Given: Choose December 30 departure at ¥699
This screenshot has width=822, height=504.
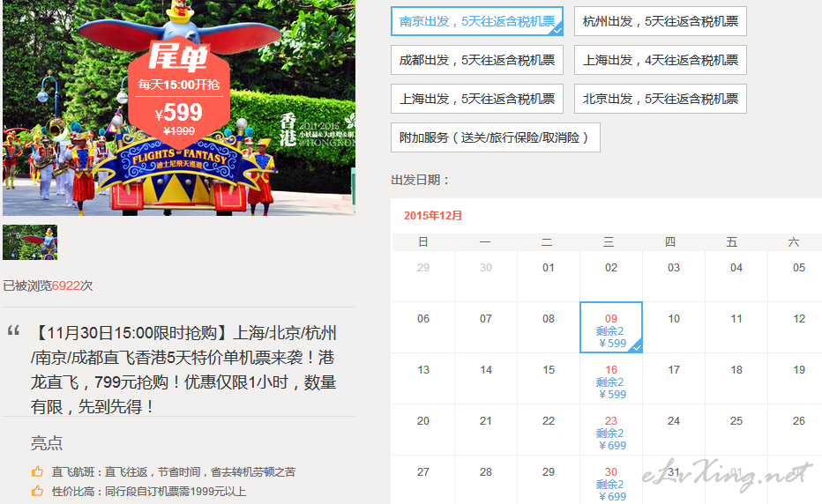Looking at the screenshot, I should [x=611, y=480].
